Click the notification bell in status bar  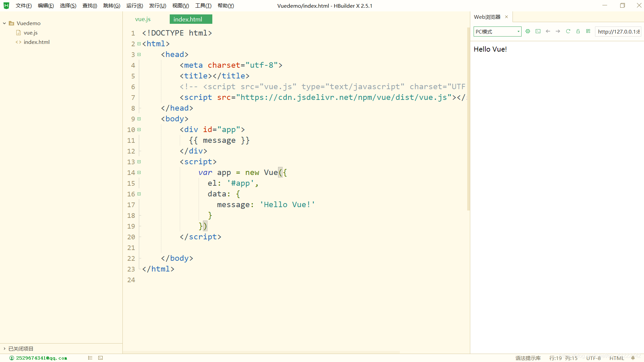pyautogui.click(x=633, y=358)
